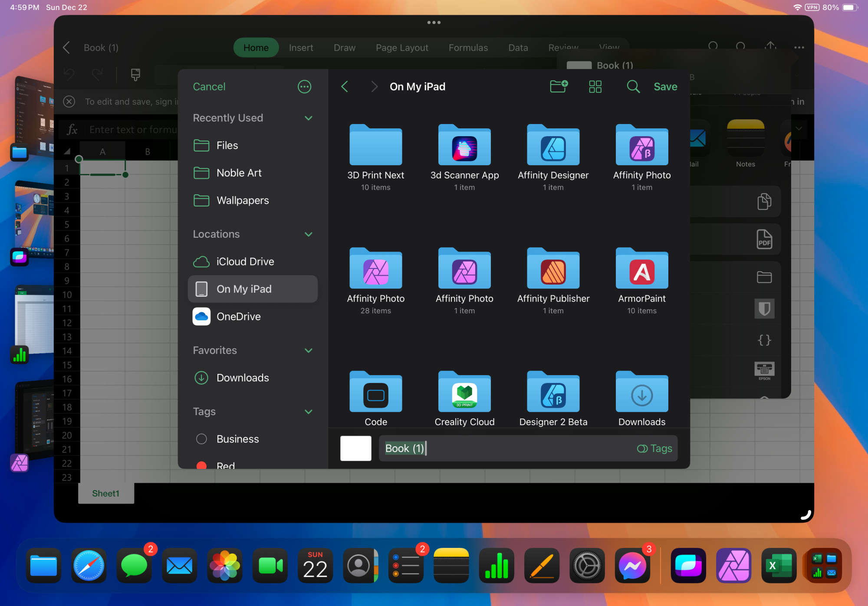The image size is (868, 606).
Task: Select iCloud Drive location
Action: [245, 262]
